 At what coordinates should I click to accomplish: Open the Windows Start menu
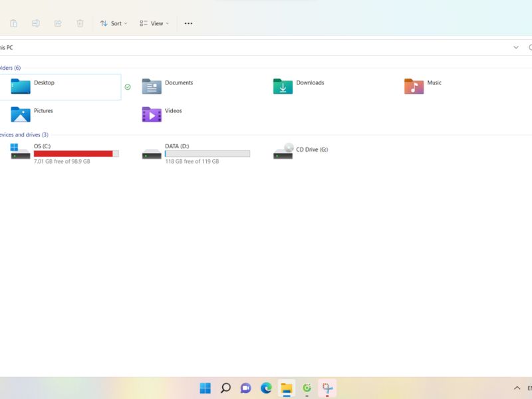point(205,388)
